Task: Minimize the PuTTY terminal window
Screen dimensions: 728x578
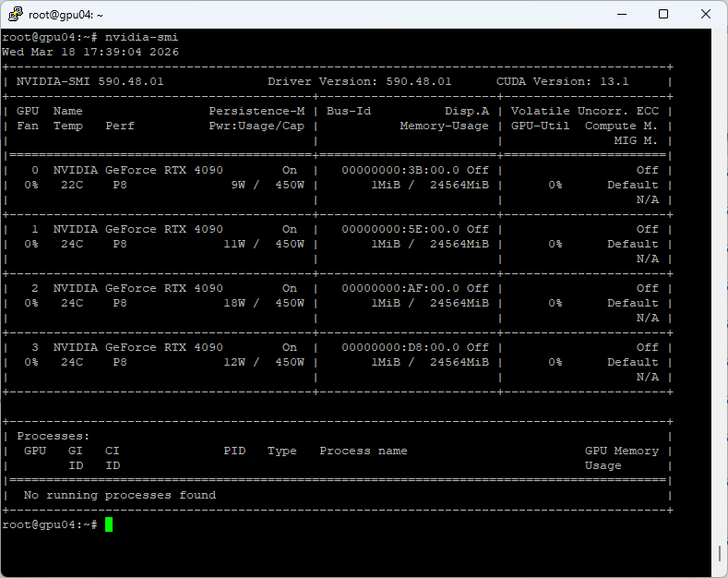Action: [x=620, y=15]
